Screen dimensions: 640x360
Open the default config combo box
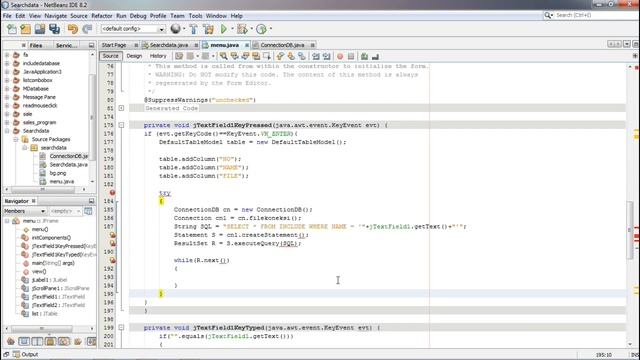click(133, 29)
